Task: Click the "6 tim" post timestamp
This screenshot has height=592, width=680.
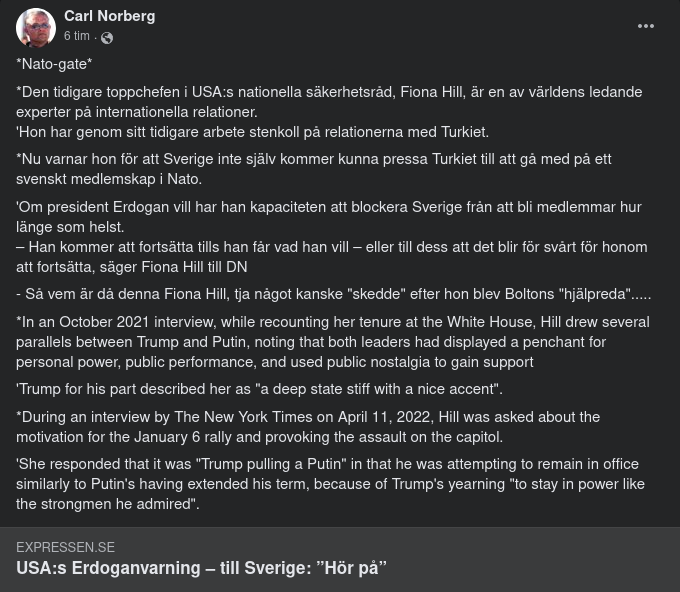Action: pos(77,36)
